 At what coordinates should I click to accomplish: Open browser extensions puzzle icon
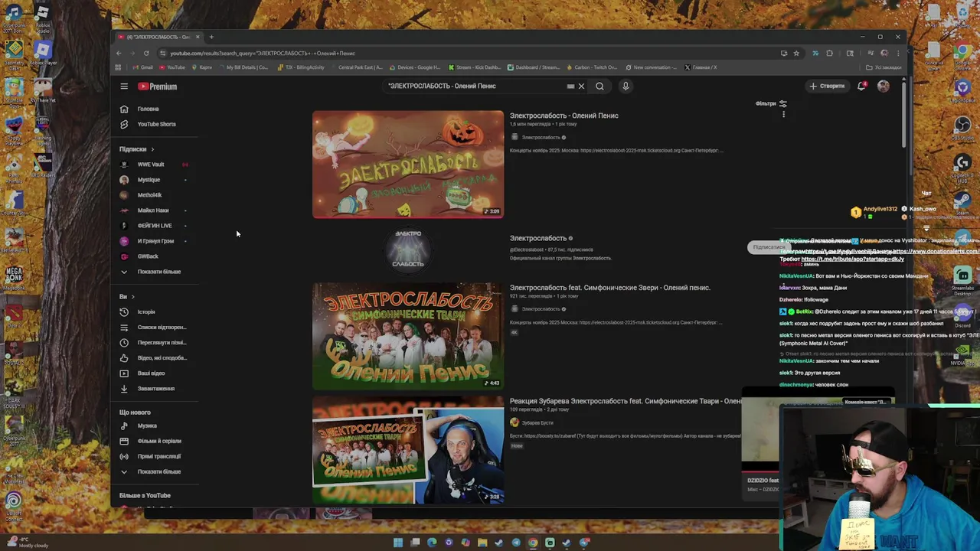(829, 54)
